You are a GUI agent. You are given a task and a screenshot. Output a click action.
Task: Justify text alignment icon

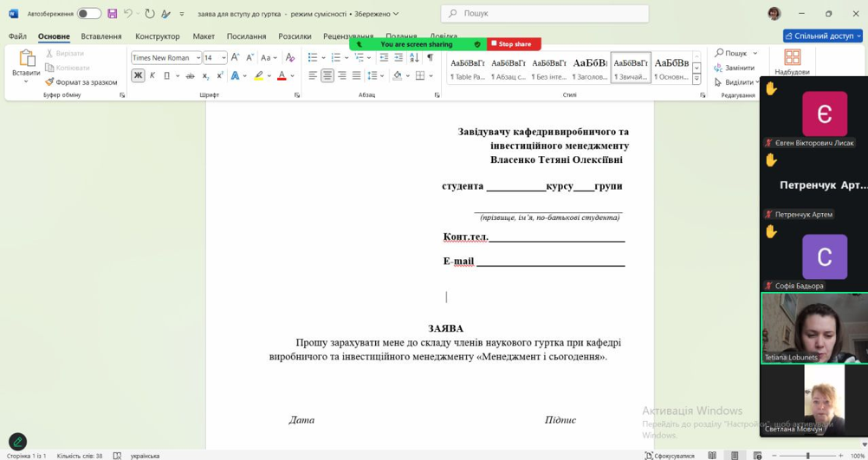coord(356,76)
